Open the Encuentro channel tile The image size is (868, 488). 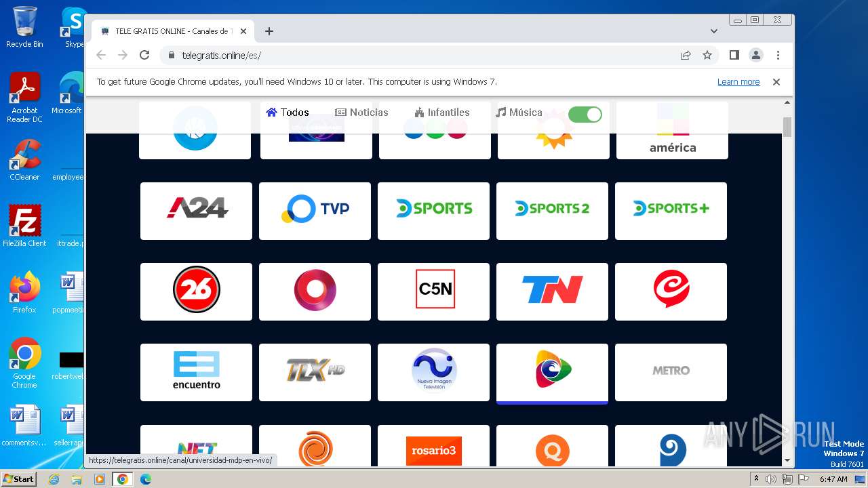196,372
